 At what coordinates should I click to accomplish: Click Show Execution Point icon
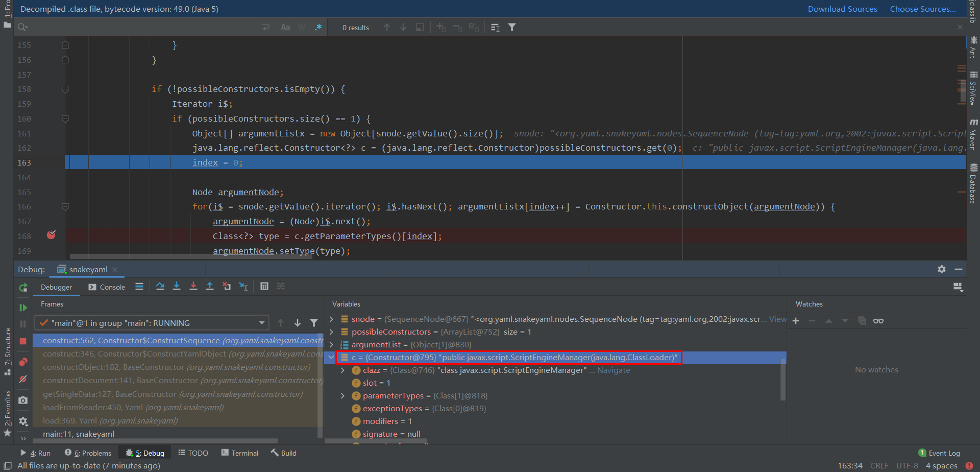tap(139, 287)
